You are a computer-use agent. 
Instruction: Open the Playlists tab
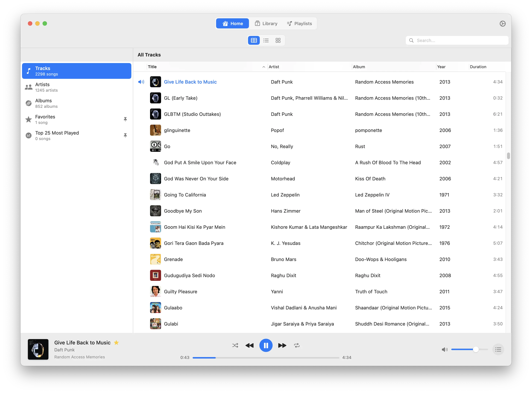click(x=299, y=23)
